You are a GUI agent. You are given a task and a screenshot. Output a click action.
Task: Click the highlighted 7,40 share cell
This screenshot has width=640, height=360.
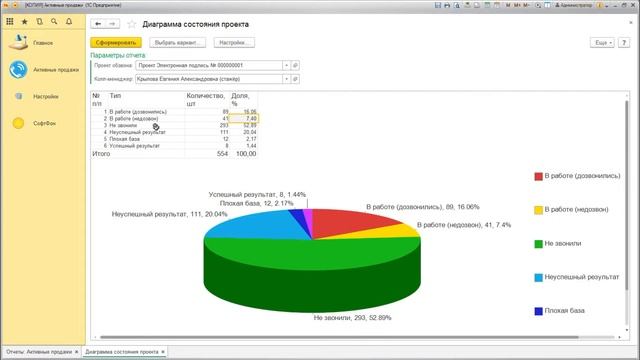[x=244, y=118]
